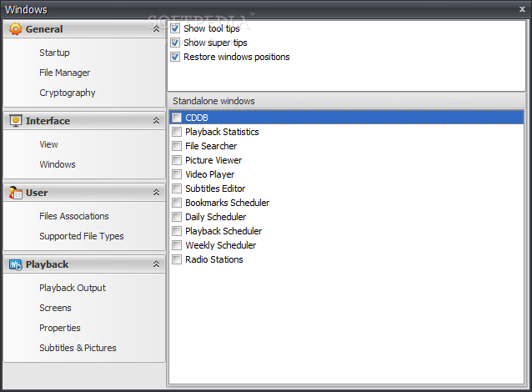Enable Radio Stations standalone window
Screen dimensions: 532x392
(177, 259)
